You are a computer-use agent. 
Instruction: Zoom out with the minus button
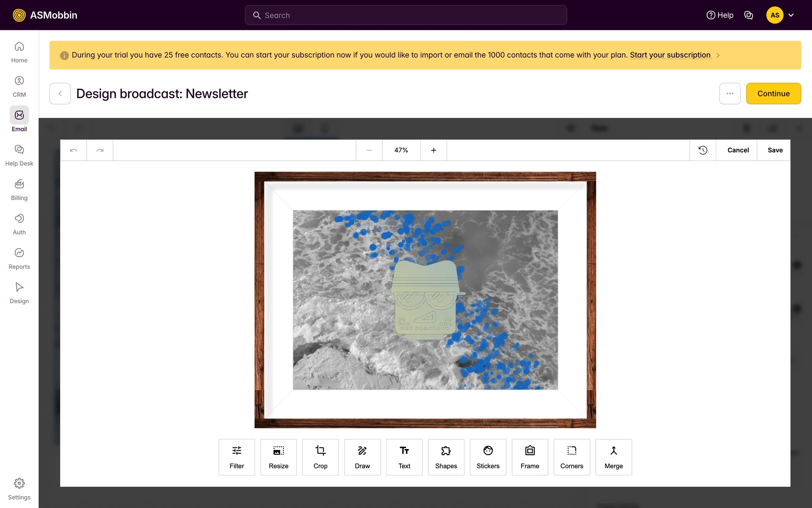(x=369, y=150)
